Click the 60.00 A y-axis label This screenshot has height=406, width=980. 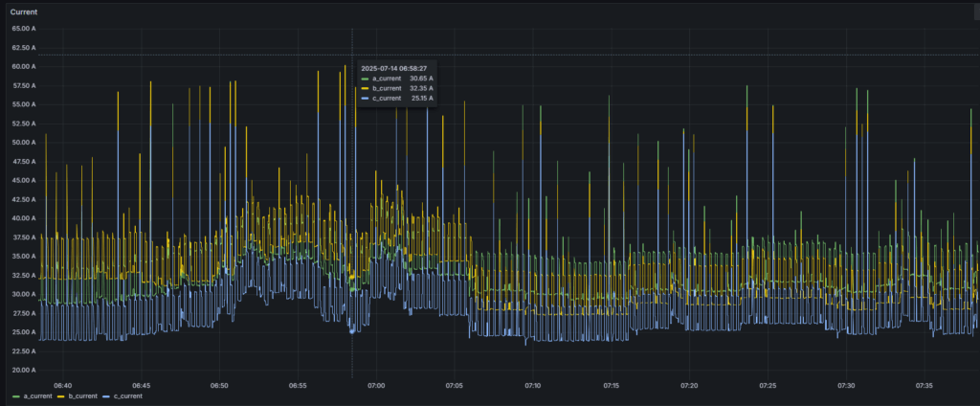(x=24, y=66)
